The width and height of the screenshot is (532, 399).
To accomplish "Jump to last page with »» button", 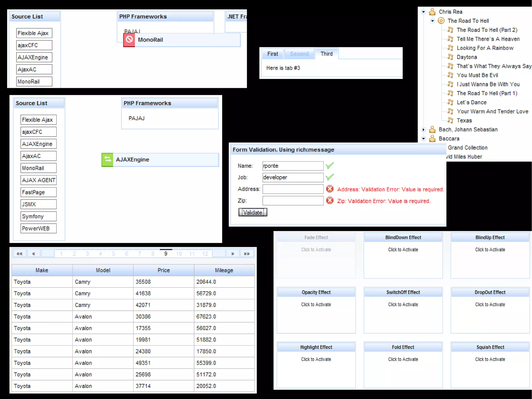I will 247,253.
